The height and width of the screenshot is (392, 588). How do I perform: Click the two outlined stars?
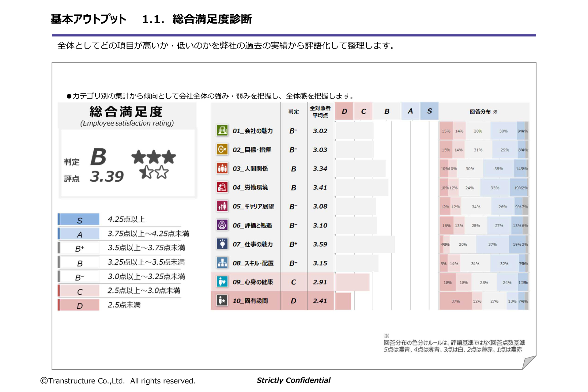tap(154, 172)
